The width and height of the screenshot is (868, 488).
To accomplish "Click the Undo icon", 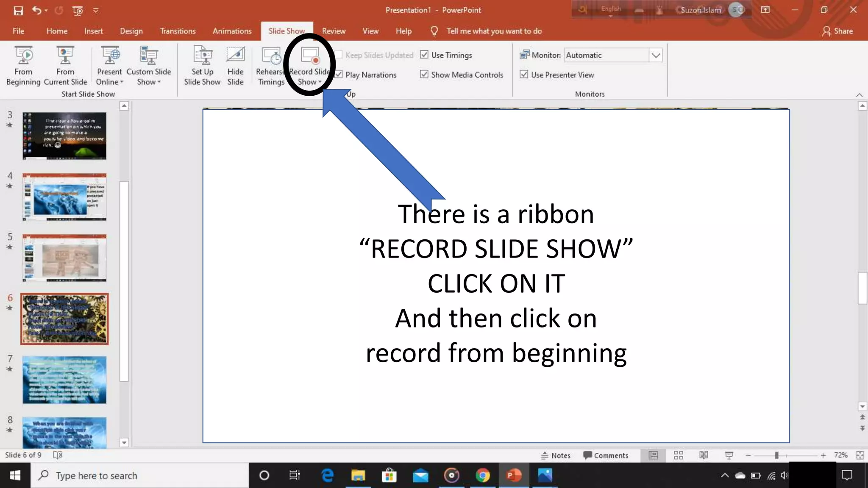I will coord(36,10).
